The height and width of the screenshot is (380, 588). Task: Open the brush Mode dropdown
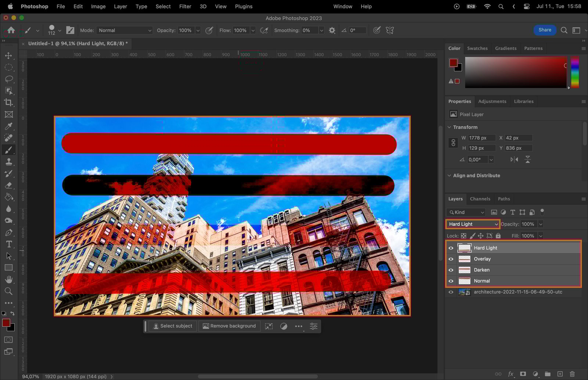[x=125, y=31]
